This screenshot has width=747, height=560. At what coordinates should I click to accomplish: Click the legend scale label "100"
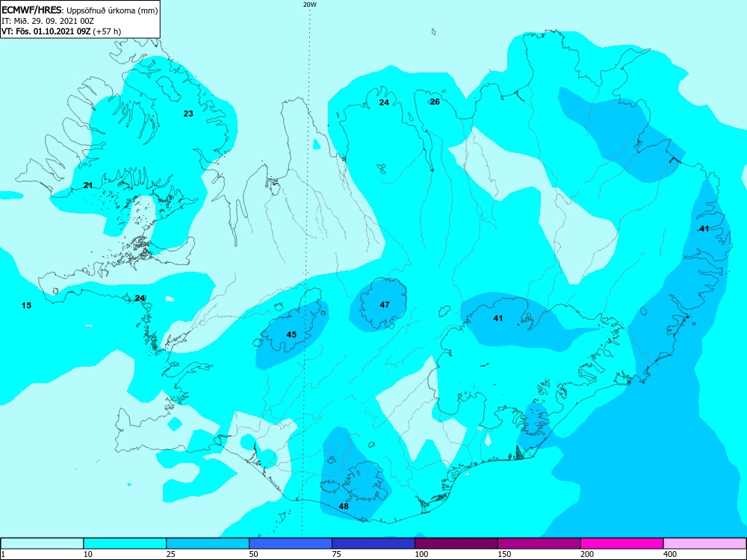[421, 554]
